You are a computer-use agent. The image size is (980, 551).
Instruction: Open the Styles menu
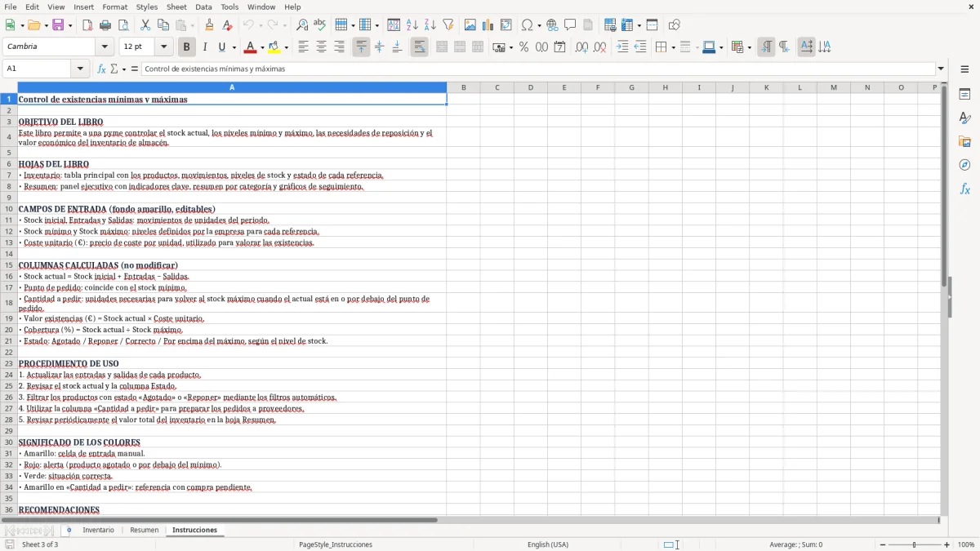(x=147, y=7)
